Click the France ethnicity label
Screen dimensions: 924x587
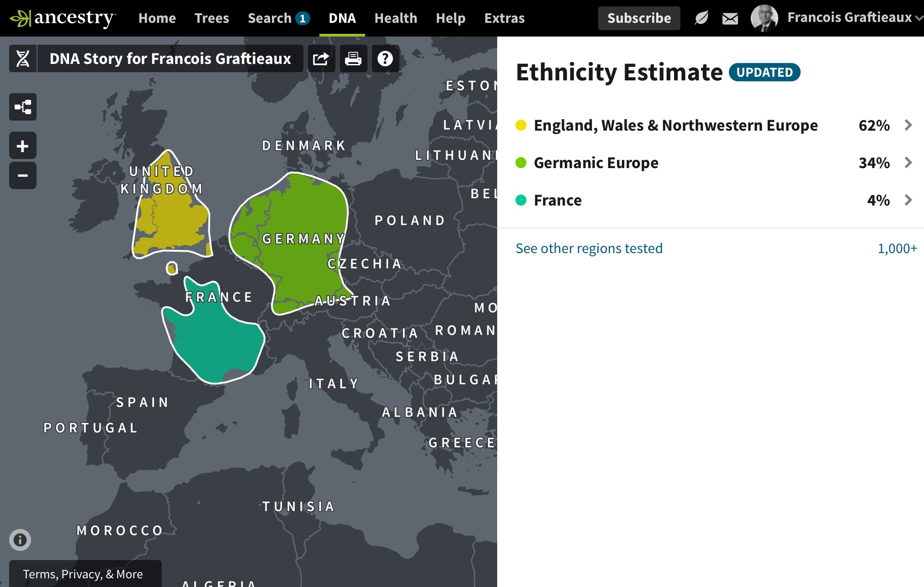558,200
